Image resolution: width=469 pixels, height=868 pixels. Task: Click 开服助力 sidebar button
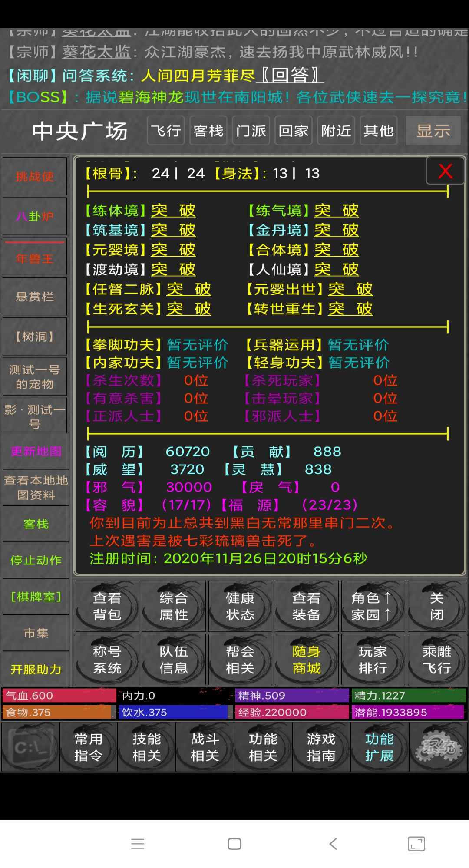pyautogui.click(x=36, y=669)
